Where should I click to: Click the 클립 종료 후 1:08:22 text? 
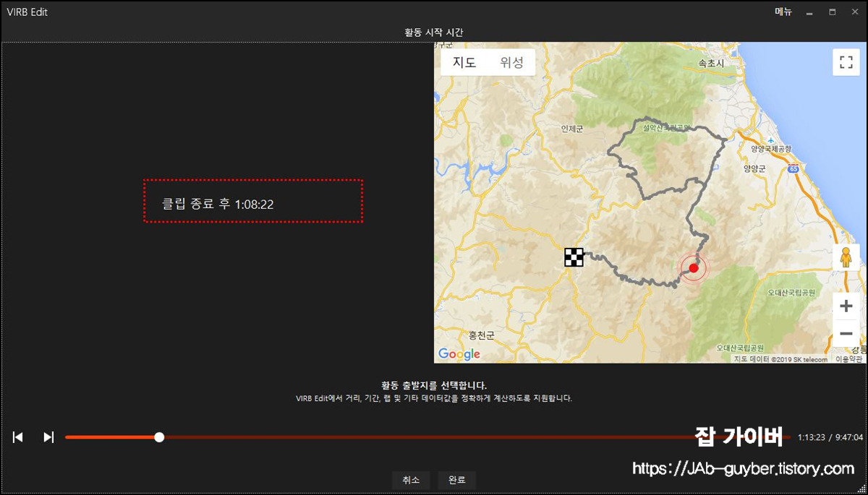[x=218, y=205]
